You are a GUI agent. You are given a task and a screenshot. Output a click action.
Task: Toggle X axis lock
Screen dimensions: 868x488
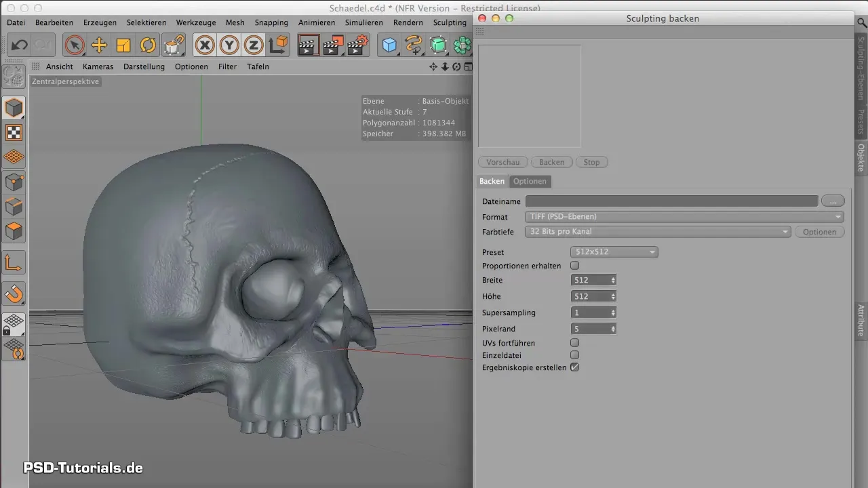pos(205,45)
